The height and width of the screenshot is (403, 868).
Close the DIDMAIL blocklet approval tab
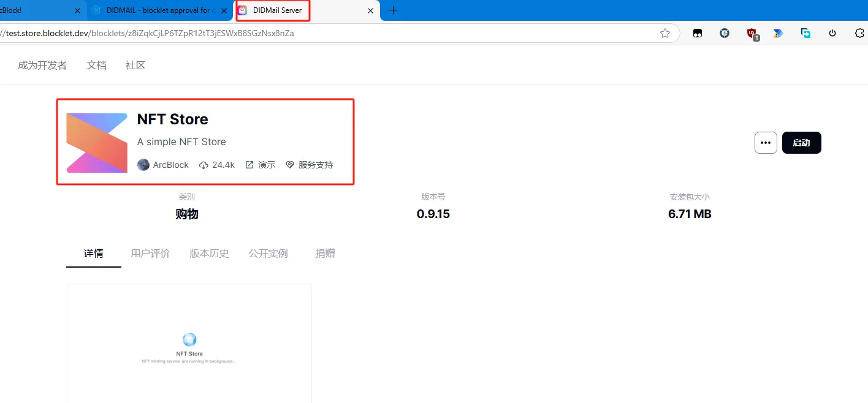coord(225,10)
